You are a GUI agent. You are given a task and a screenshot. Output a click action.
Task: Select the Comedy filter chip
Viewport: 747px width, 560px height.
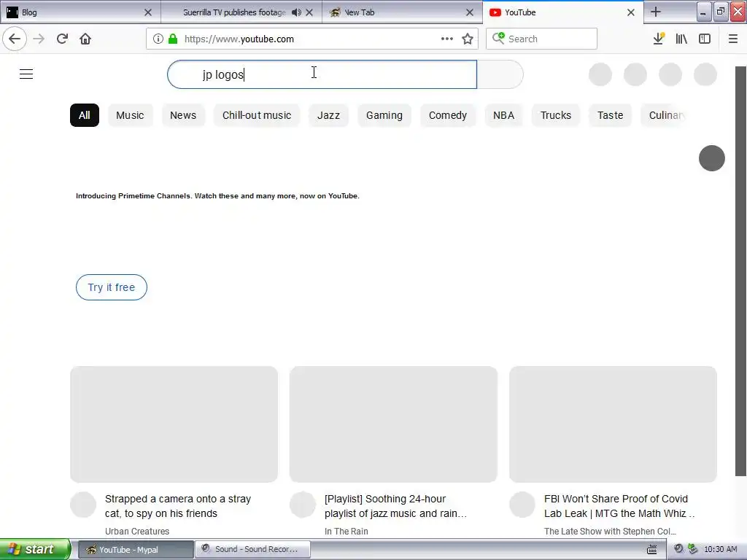coord(448,115)
